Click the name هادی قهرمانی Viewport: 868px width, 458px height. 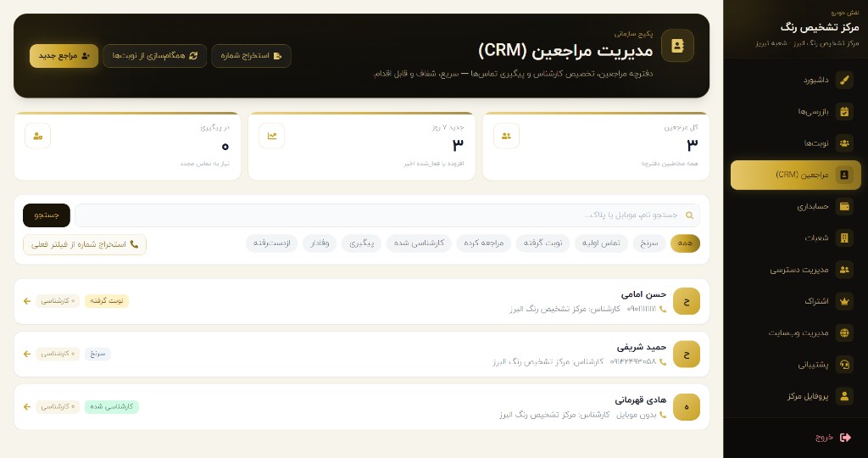coord(641,399)
